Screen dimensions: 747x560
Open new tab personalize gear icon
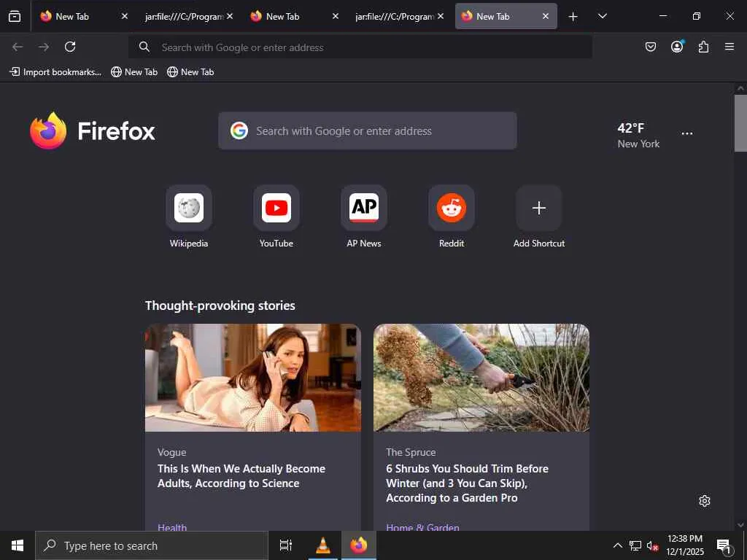(x=705, y=501)
